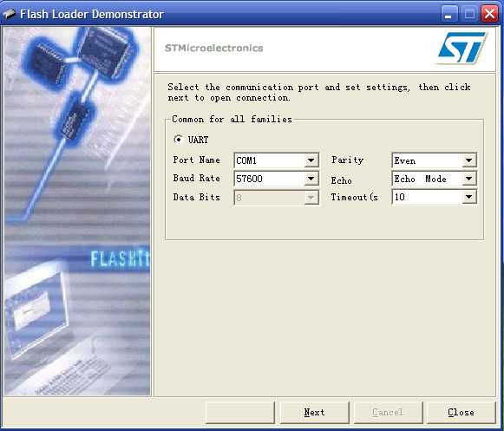This screenshot has width=504, height=431.
Task: Click the 'Data Bits' label
Action: 196,197
